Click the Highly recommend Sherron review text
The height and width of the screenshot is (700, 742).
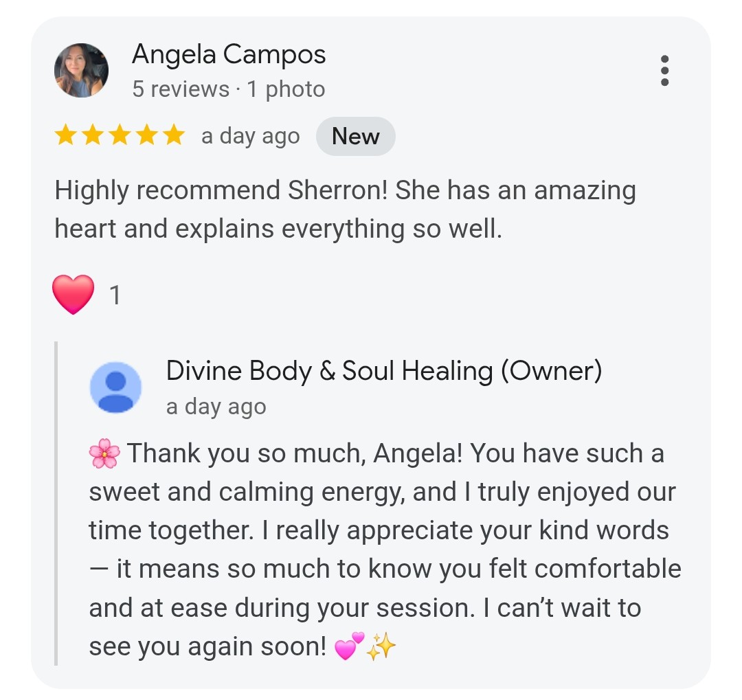345,210
